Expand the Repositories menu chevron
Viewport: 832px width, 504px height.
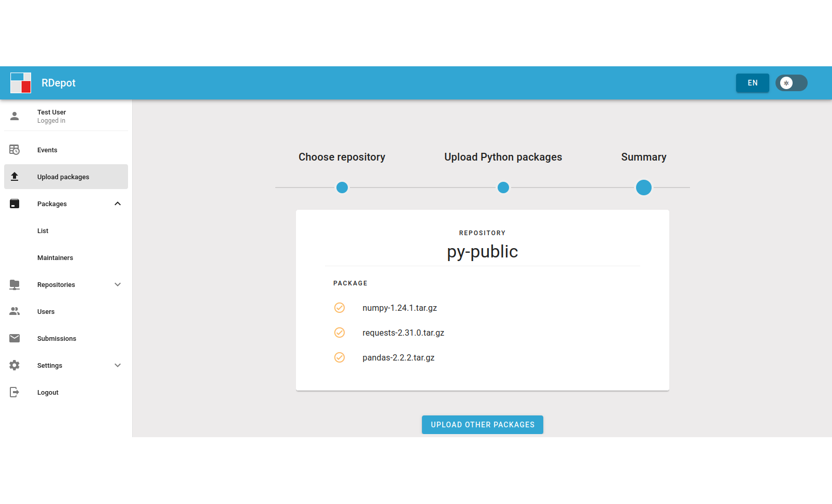(x=118, y=284)
